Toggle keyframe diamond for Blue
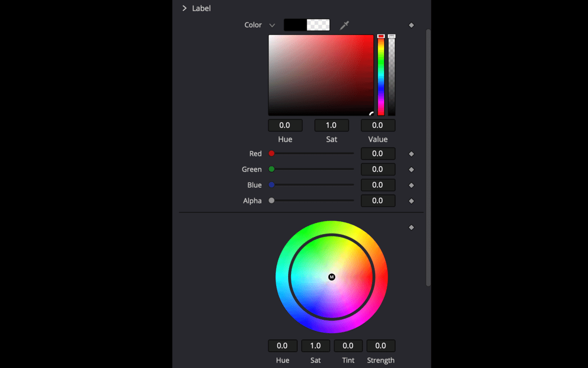This screenshot has width=588, height=368. pos(411,185)
